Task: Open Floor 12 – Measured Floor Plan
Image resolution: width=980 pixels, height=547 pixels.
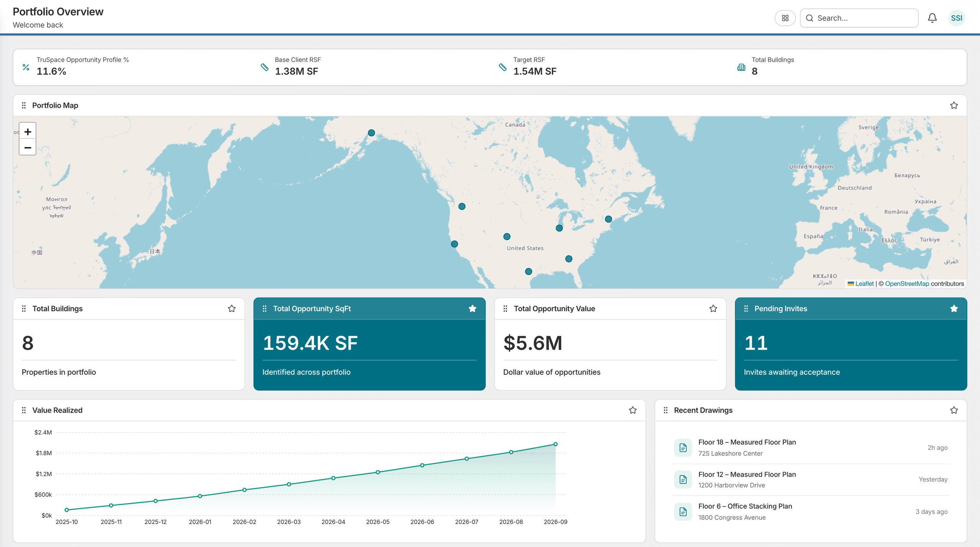Action: [x=747, y=474]
